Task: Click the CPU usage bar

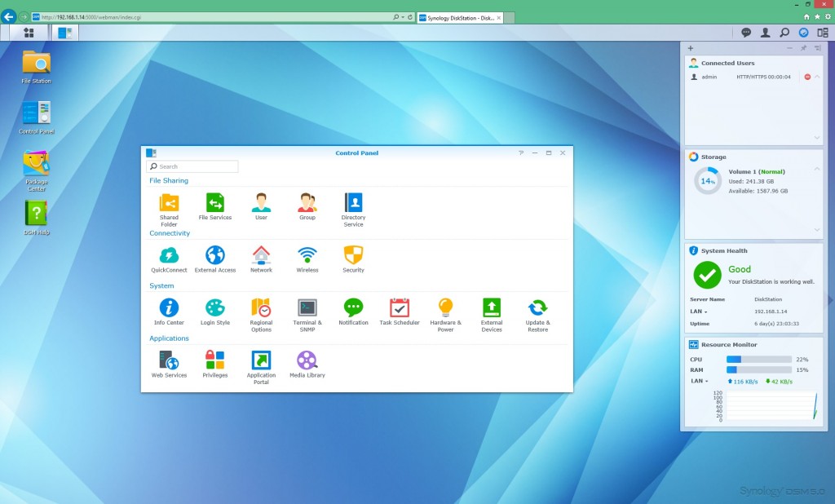Action: coord(758,359)
